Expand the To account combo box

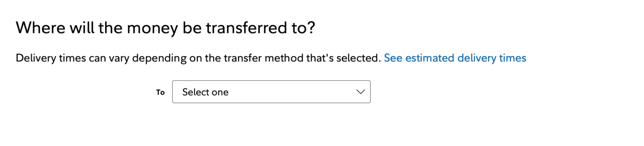[x=271, y=92]
